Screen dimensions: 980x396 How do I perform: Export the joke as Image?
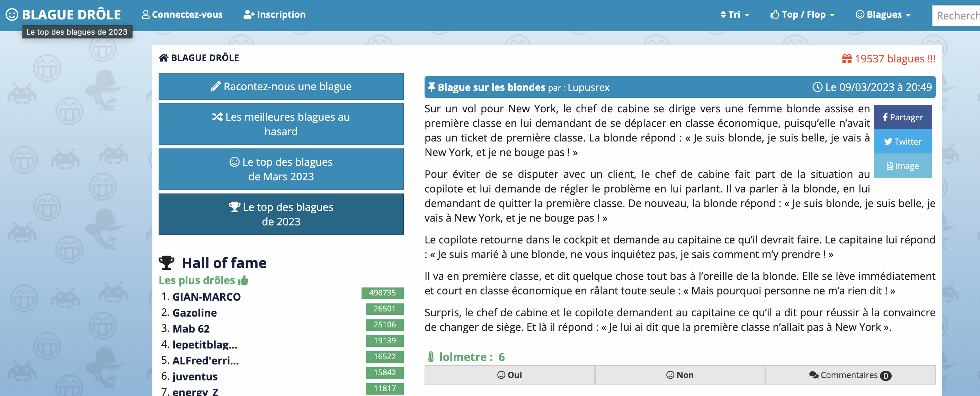(902, 166)
